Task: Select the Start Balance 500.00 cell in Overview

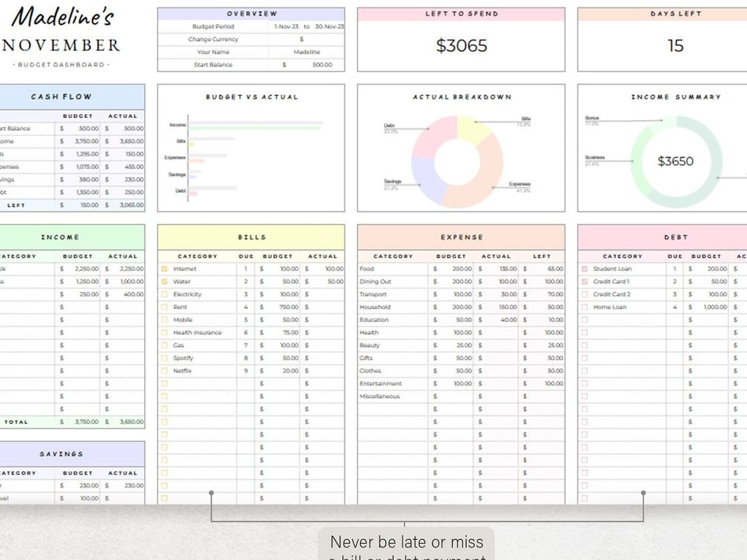Action: click(x=306, y=65)
